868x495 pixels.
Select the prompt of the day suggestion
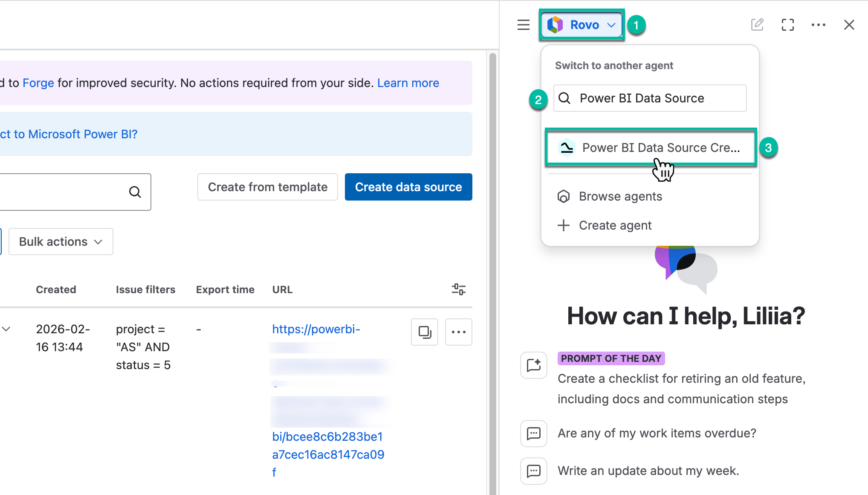tap(681, 389)
